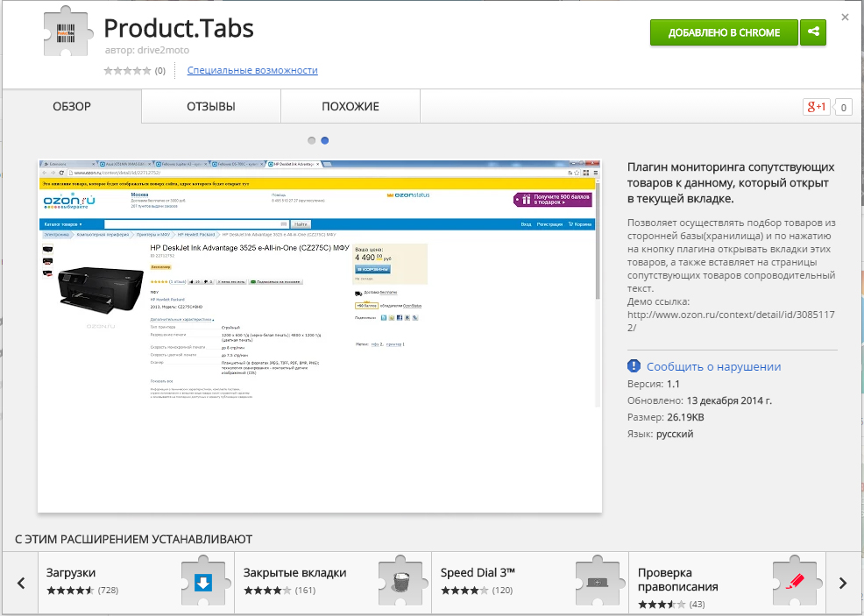The height and width of the screenshot is (616, 864).
Task: Click the Сообщить о нарушении link
Action: tap(713, 366)
